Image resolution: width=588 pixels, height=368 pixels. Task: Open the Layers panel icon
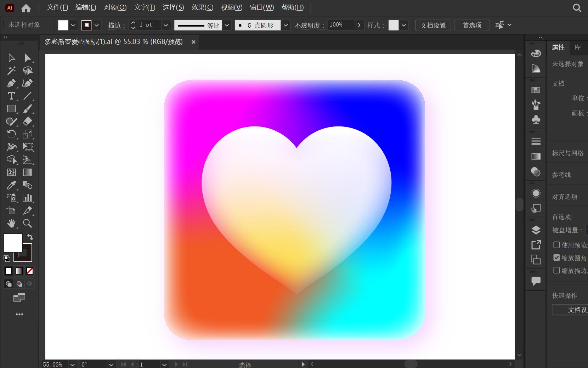pyautogui.click(x=536, y=230)
